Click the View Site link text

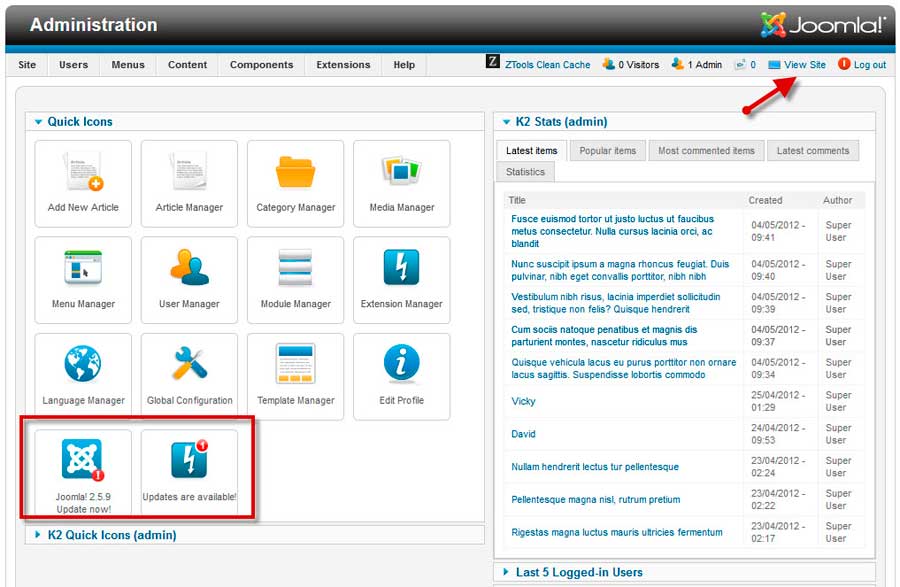coord(805,65)
